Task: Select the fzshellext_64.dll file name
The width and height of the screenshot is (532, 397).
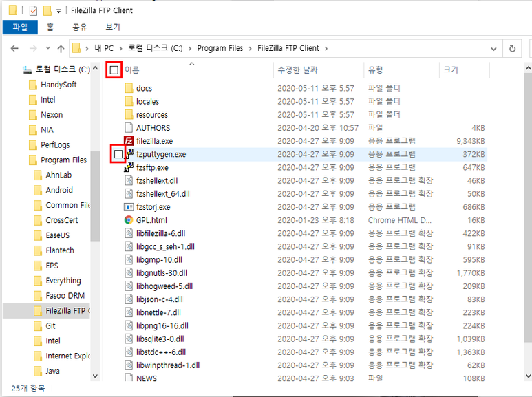Action: click(x=163, y=194)
